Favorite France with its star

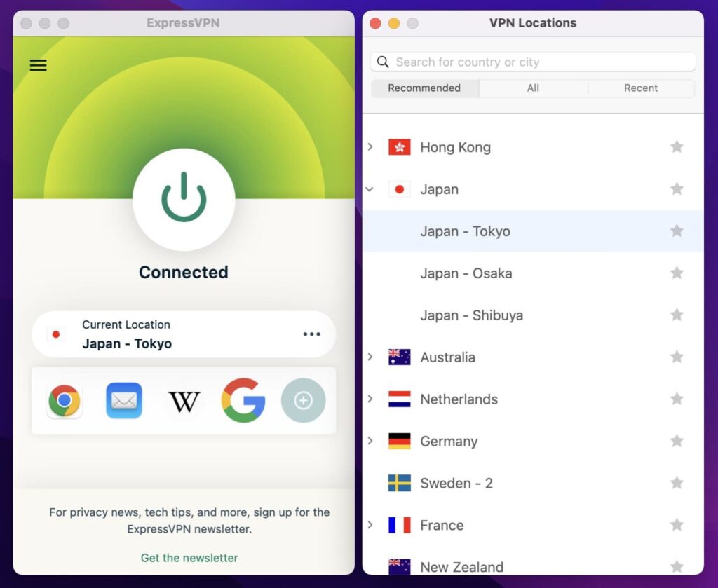pyautogui.click(x=677, y=524)
